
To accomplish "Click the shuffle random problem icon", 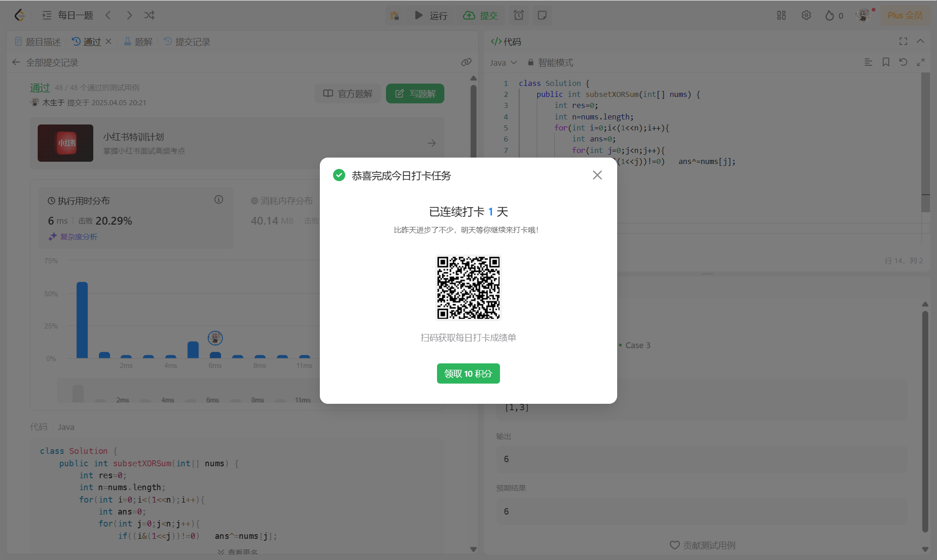I will 149,15.
